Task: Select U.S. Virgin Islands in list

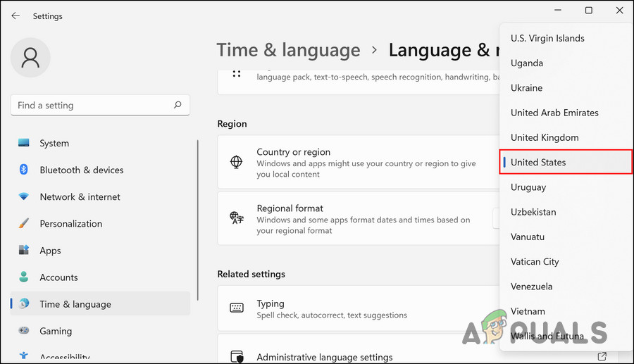Action: (x=566, y=39)
